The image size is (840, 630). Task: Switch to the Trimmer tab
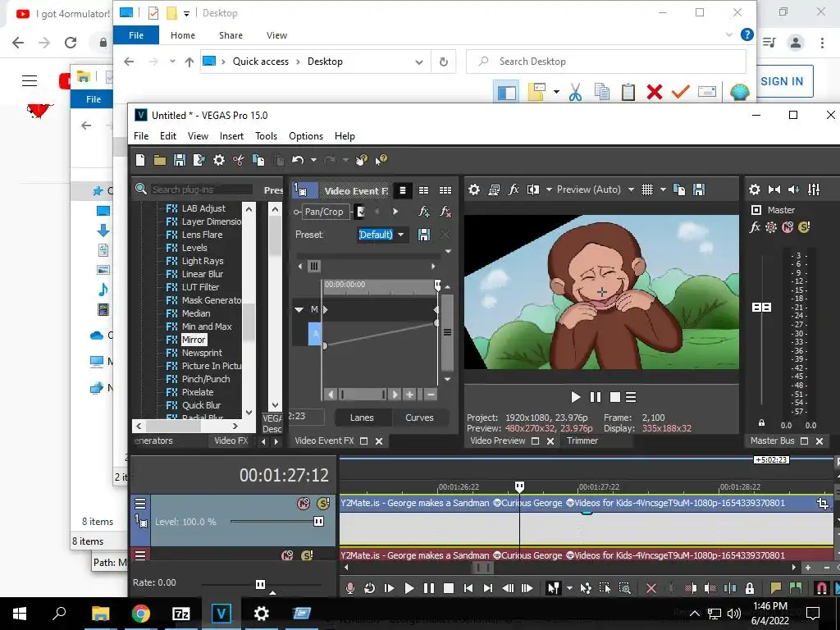pyautogui.click(x=582, y=441)
